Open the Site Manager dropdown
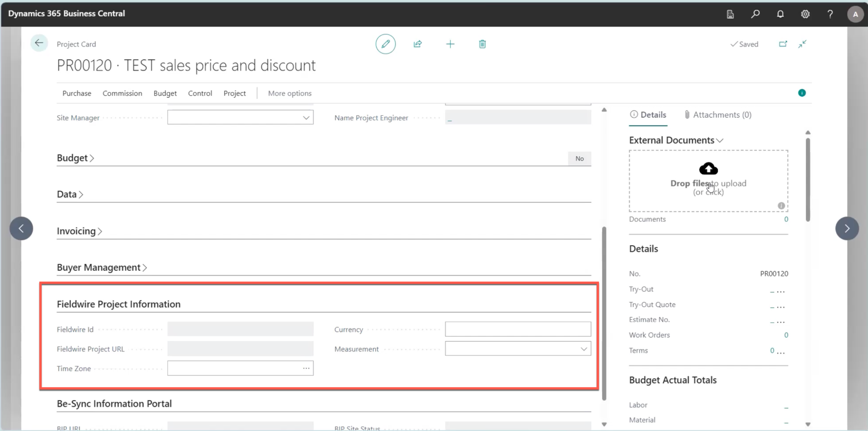The image size is (868, 431). (x=306, y=118)
